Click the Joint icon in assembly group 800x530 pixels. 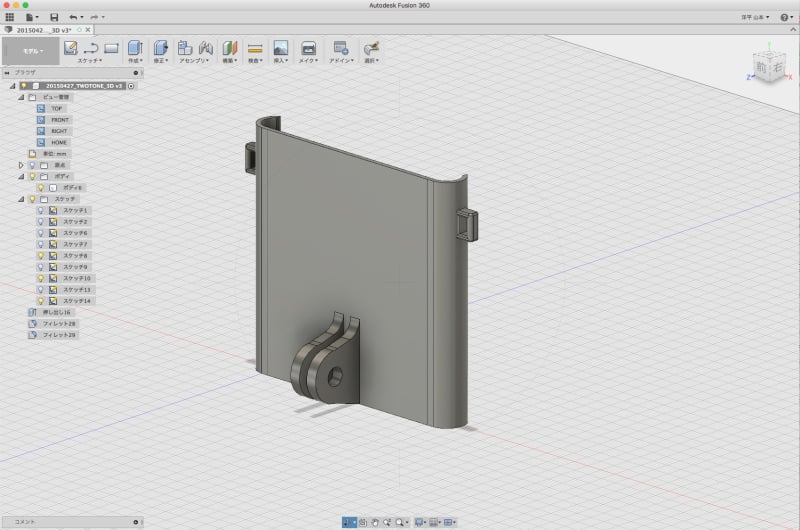[x=206, y=48]
